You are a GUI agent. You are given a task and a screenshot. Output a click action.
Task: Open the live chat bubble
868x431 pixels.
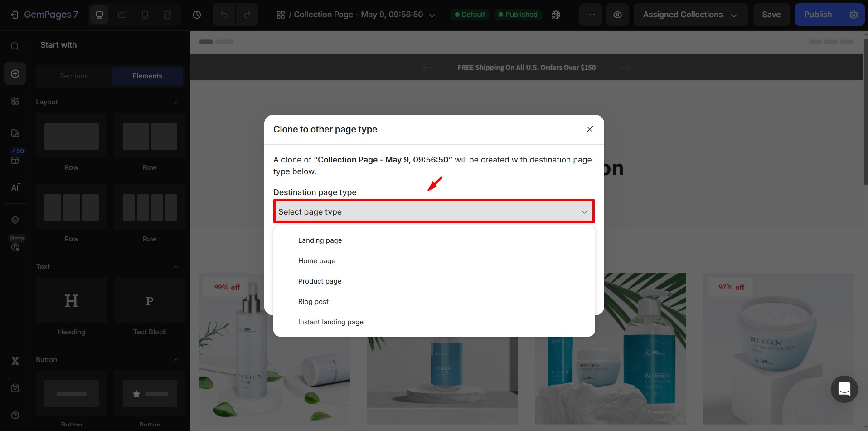pyautogui.click(x=844, y=389)
